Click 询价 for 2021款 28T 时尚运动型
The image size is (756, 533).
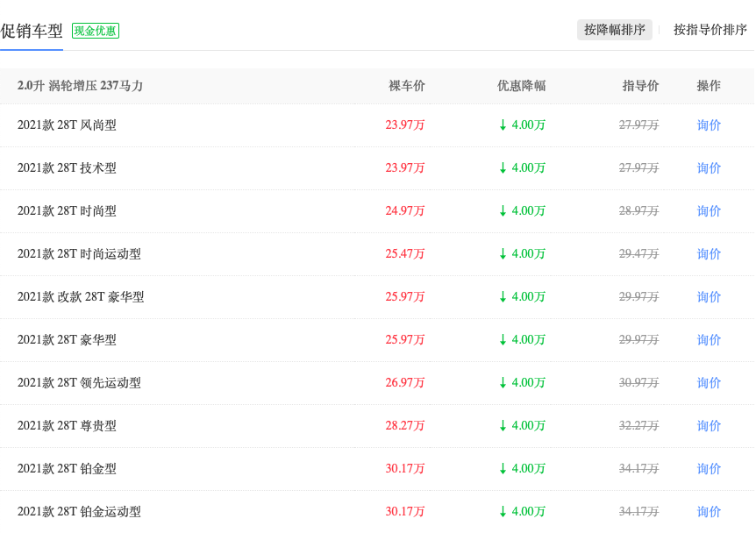click(x=709, y=254)
